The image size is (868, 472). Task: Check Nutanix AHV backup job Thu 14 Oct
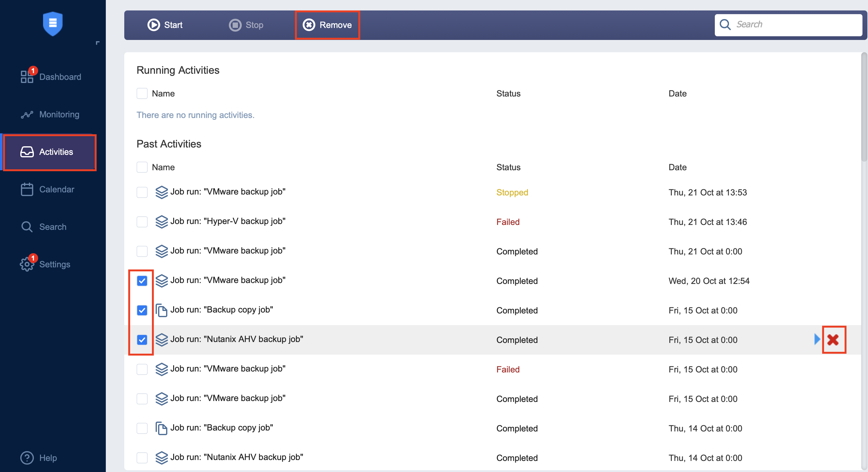(142, 458)
